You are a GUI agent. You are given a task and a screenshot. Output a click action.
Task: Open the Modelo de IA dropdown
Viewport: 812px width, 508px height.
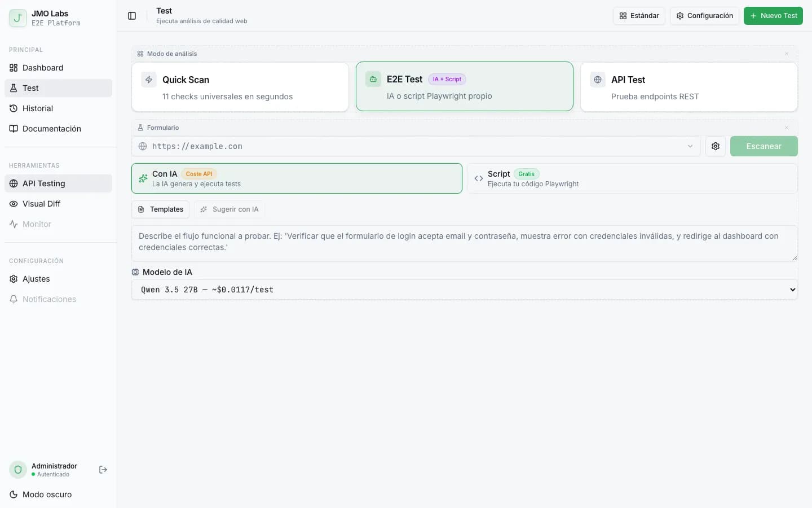pos(464,290)
